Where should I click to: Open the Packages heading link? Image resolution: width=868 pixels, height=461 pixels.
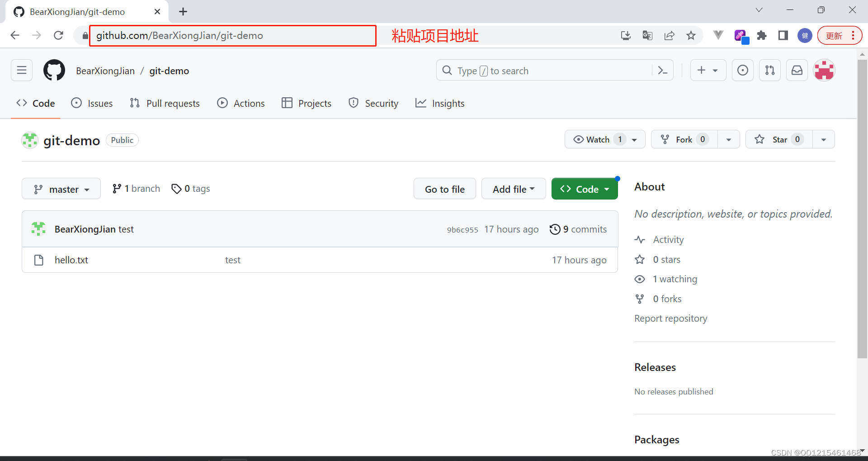(657, 440)
